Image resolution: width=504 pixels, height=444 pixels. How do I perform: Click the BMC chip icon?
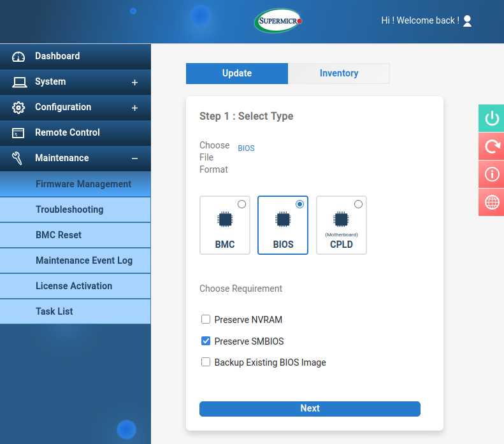point(225,220)
